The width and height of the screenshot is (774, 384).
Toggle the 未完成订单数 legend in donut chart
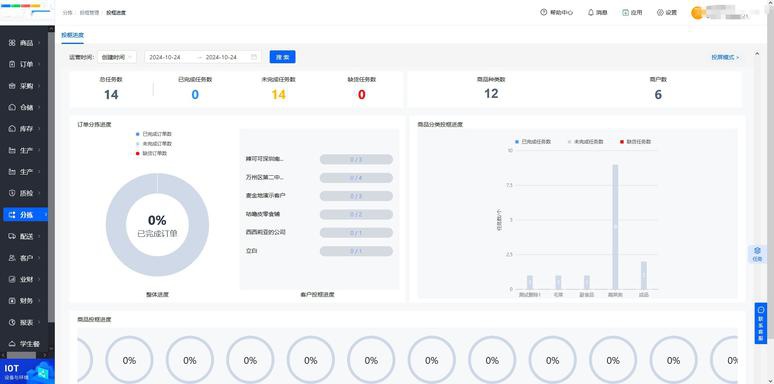[x=154, y=144]
